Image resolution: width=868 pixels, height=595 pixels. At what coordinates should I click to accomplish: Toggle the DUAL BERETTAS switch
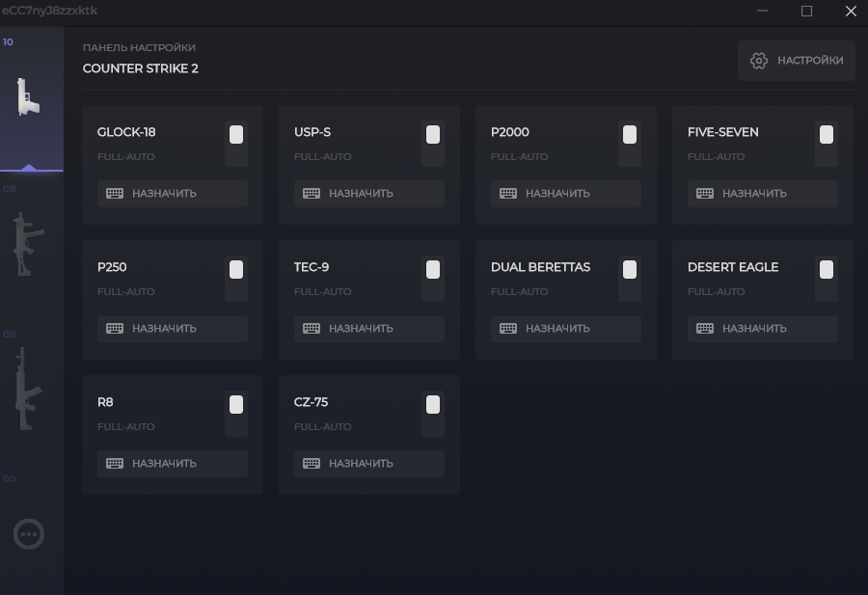click(630, 279)
